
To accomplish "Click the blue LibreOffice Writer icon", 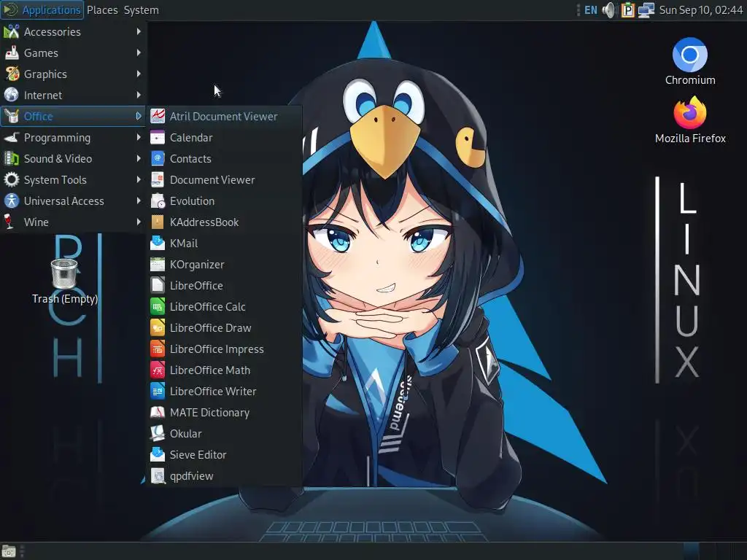I will 158,391.
